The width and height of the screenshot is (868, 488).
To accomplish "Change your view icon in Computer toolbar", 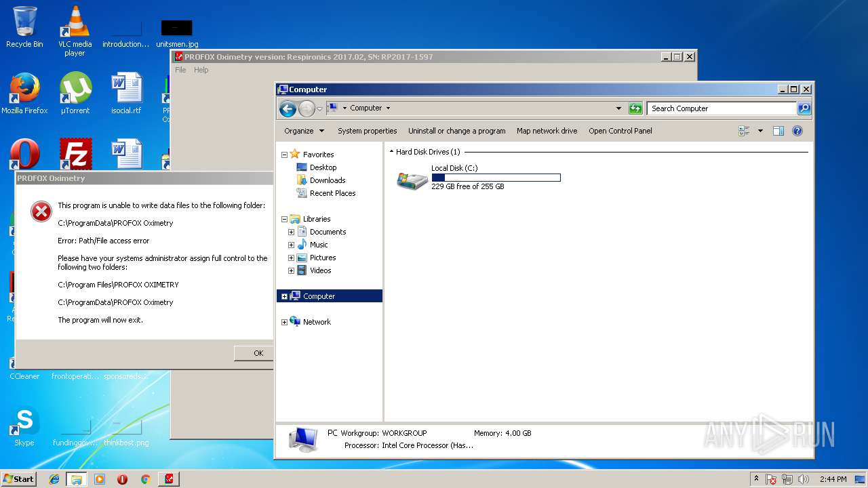I will pyautogui.click(x=744, y=131).
